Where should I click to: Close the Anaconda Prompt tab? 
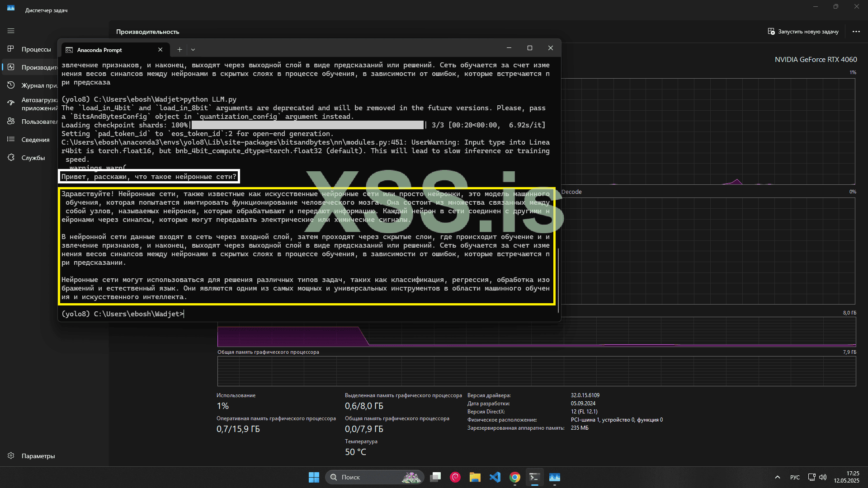(160, 50)
